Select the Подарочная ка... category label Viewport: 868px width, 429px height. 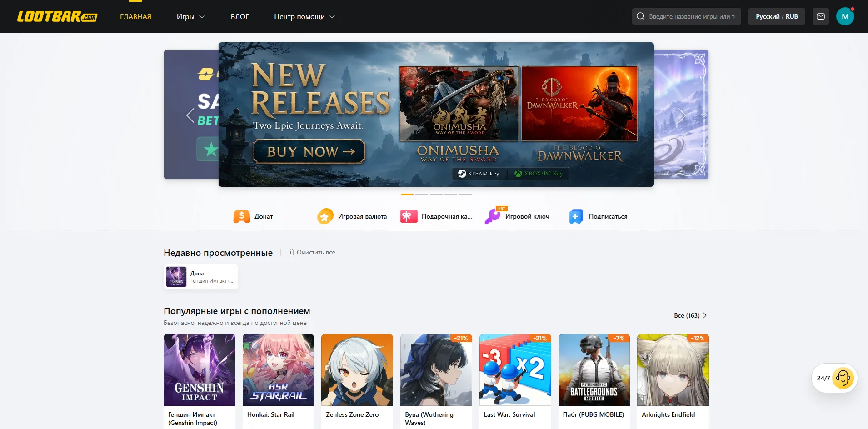click(x=447, y=216)
